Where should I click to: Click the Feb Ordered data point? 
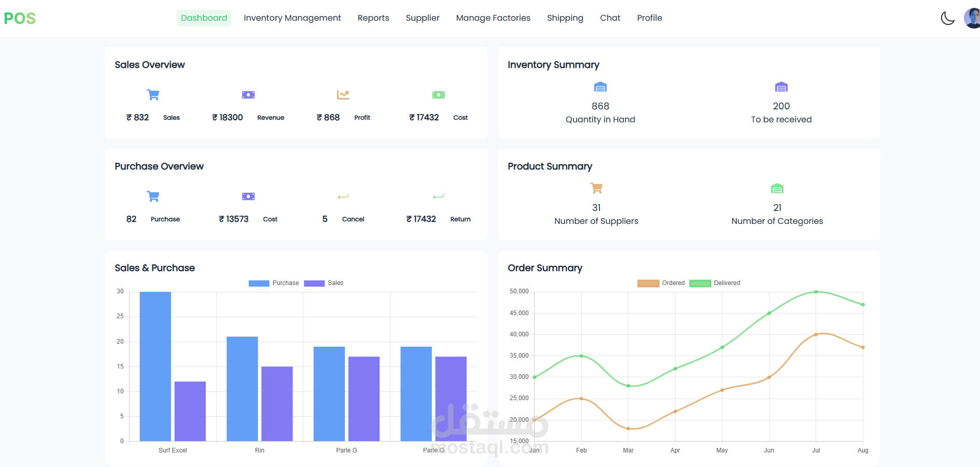click(x=581, y=399)
